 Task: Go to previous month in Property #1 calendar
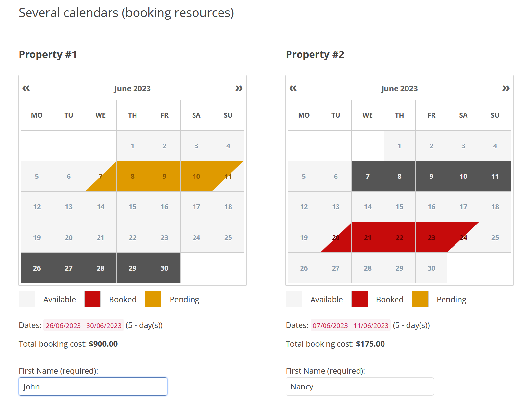[26, 88]
